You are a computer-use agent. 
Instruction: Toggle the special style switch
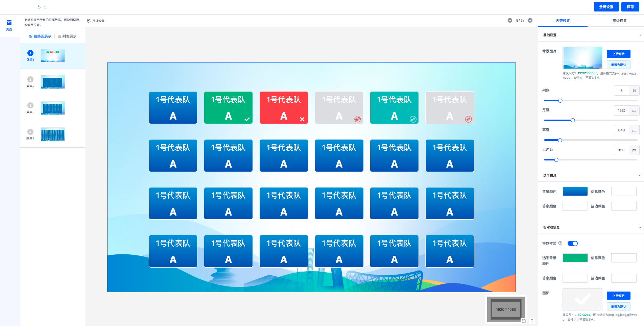(572, 244)
